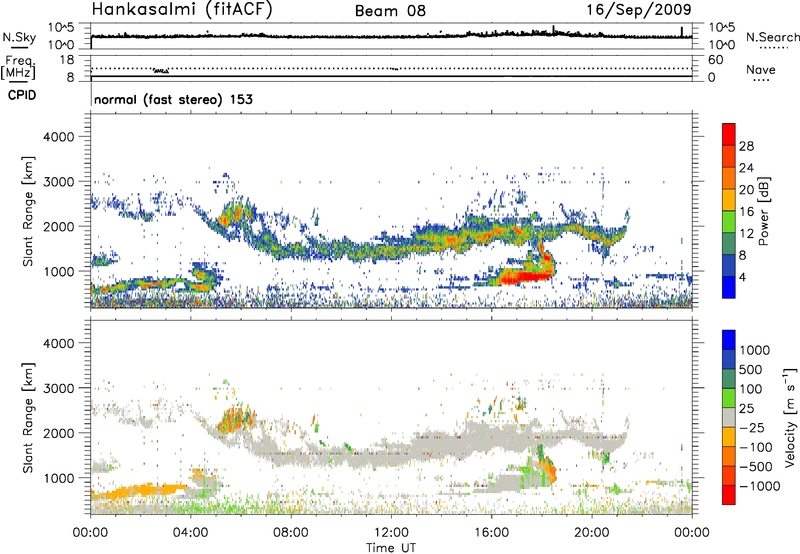The width and height of the screenshot is (800, 554).
Task: Click the '04:00' time axis tick label
Action: pyautogui.click(x=191, y=533)
